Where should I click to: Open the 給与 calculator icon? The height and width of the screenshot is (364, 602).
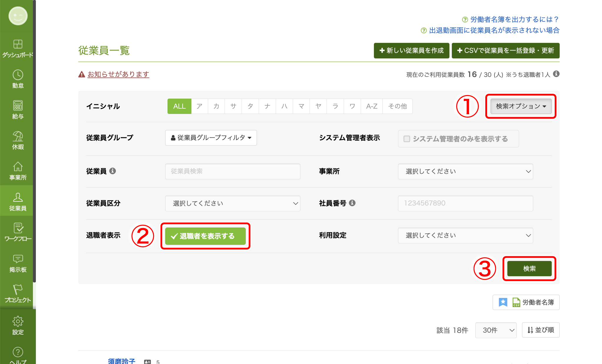pos(18,106)
